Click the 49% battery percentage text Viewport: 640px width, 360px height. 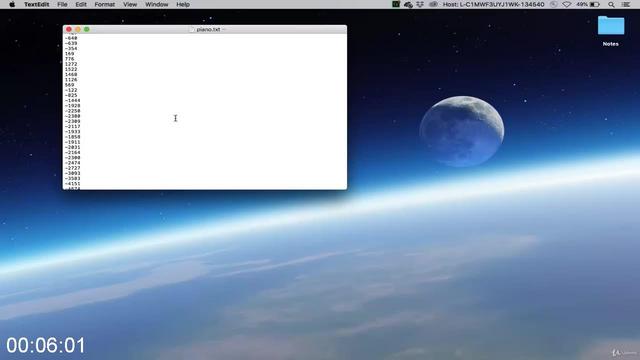tap(582, 4)
